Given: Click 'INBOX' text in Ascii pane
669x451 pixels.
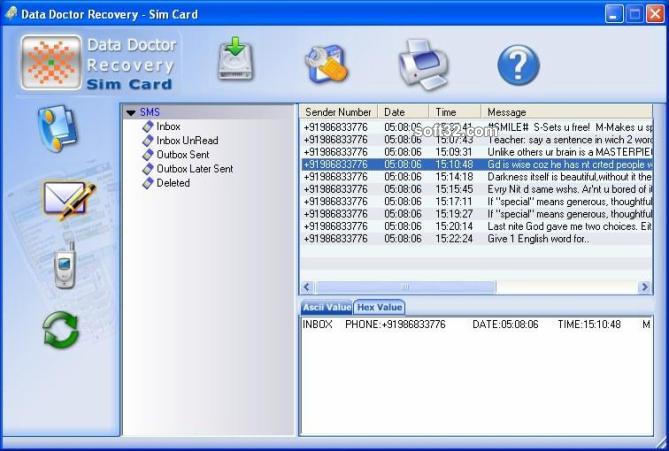Looking at the screenshot, I should tap(317, 324).
